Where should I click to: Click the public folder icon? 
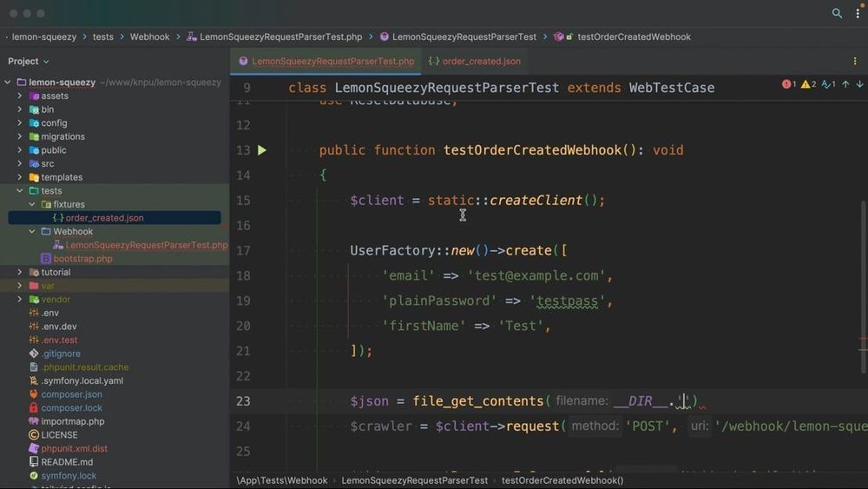pyautogui.click(x=34, y=150)
